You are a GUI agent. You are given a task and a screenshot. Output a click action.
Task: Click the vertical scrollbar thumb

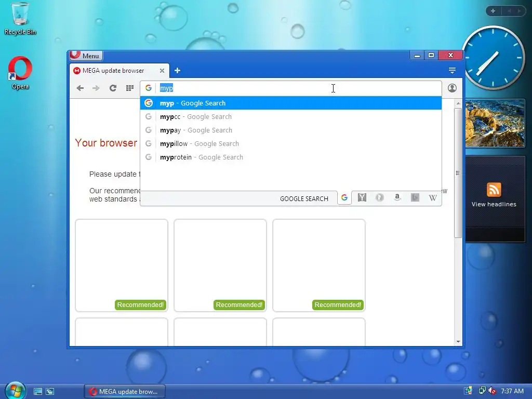pyautogui.click(x=458, y=173)
